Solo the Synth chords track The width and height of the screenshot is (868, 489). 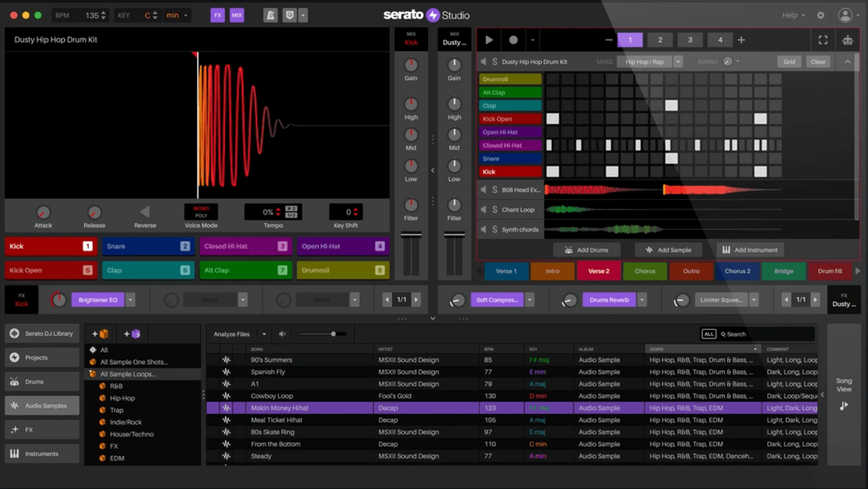pyautogui.click(x=494, y=229)
